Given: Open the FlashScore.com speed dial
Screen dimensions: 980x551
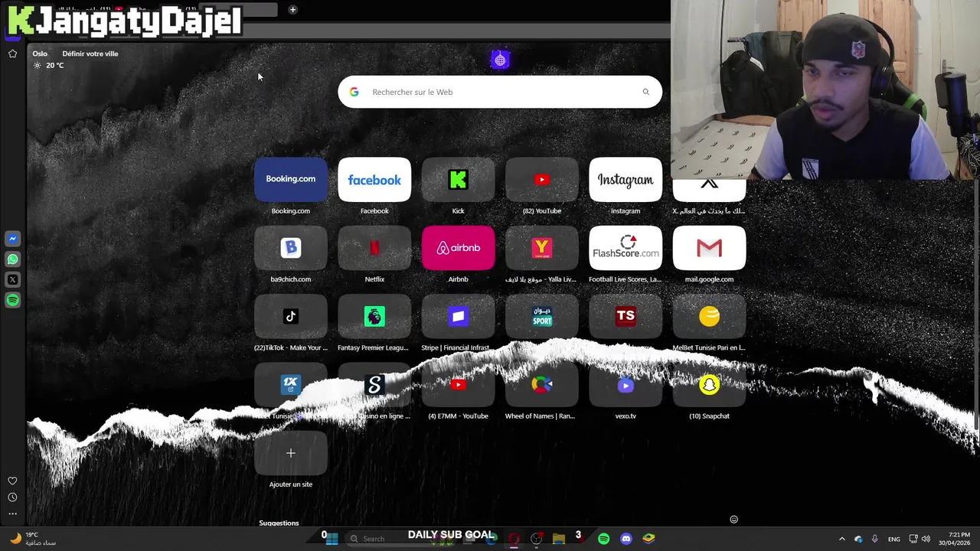Looking at the screenshot, I should coord(626,248).
